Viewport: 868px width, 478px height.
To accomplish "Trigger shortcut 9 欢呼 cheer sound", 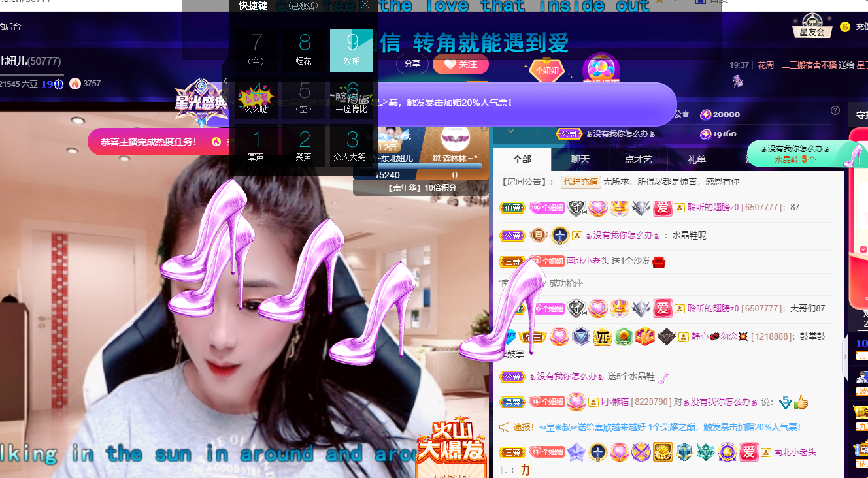I will 352,50.
